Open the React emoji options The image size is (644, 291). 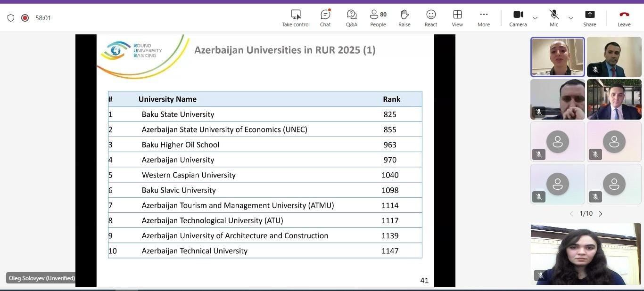tap(430, 15)
